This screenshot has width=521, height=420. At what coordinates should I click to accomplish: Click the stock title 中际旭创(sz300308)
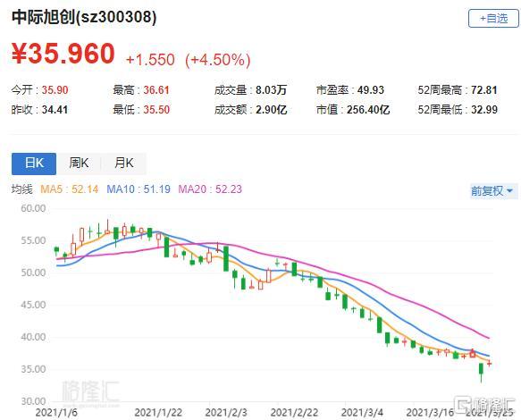84,17
